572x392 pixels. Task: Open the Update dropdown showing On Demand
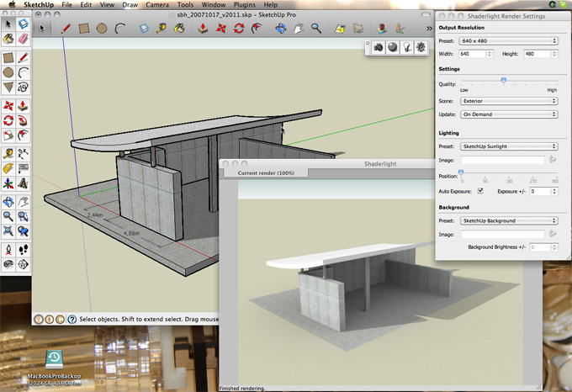tap(509, 114)
